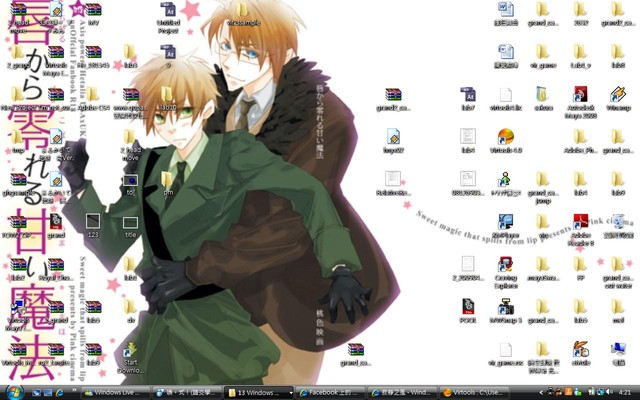Select the toj image file icon

[x=130, y=184]
